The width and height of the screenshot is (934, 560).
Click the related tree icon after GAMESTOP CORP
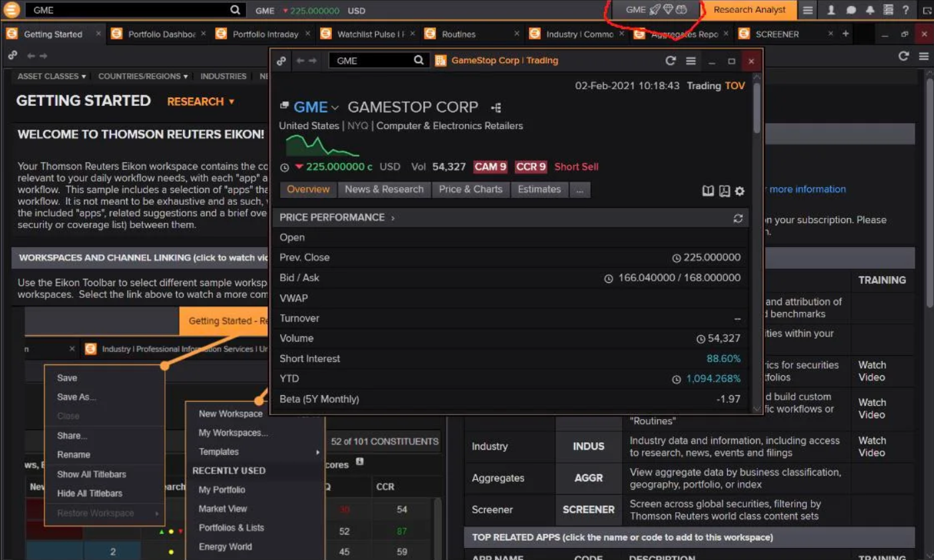496,107
